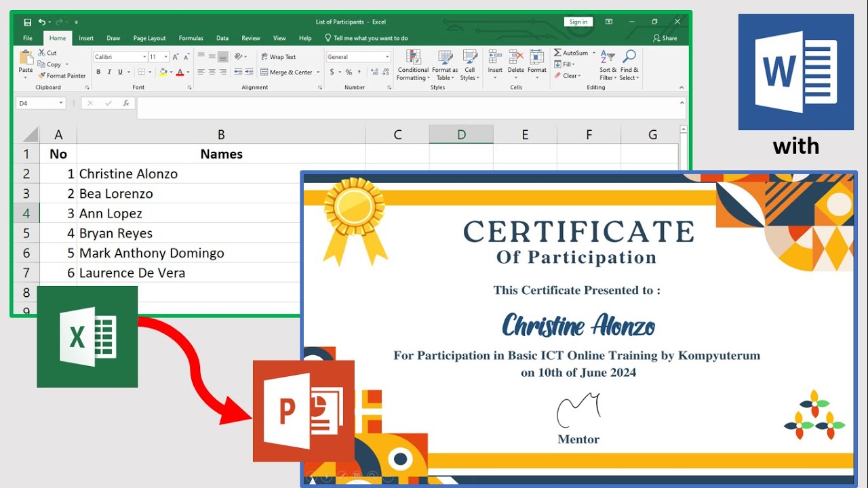Open Find & Select magnifier

click(629, 65)
